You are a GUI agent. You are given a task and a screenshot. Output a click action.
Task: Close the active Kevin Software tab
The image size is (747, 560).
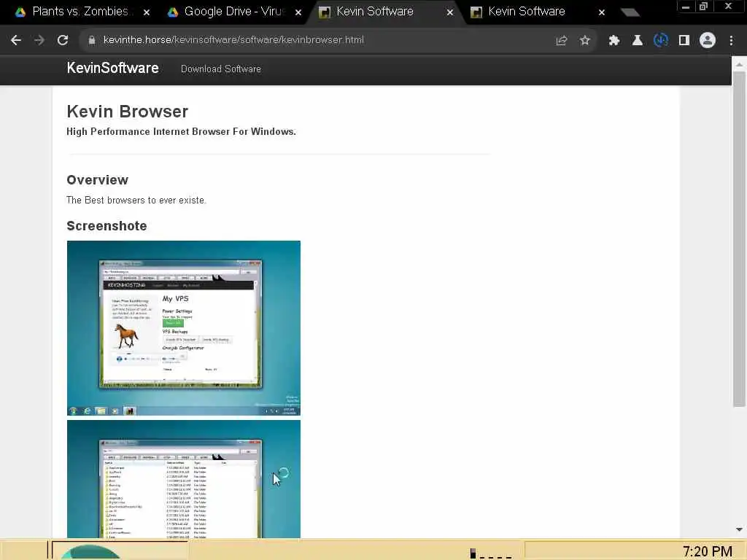(x=449, y=12)
